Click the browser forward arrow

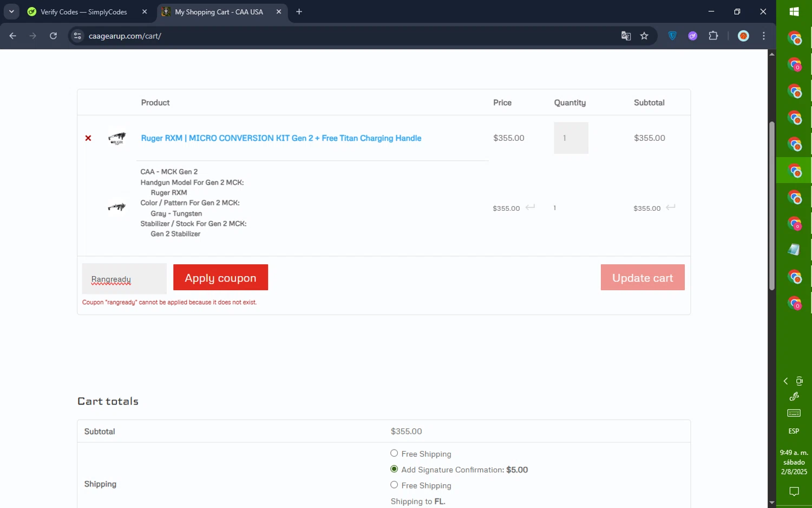[33, 36]
